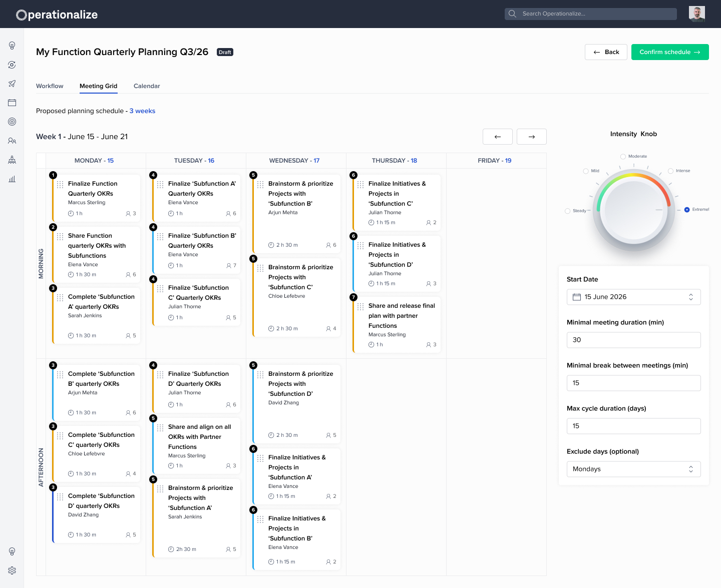The width and height of the screenshot is (721, 588).
Task: Open settings gear in sidebar
Action: pyautogui.click(x=12, y=570)
